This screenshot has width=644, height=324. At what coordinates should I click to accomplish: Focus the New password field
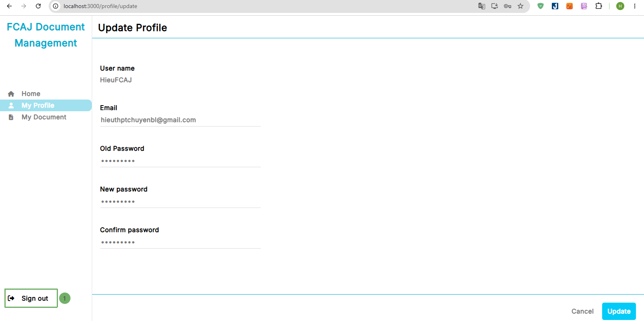point(180,201)
